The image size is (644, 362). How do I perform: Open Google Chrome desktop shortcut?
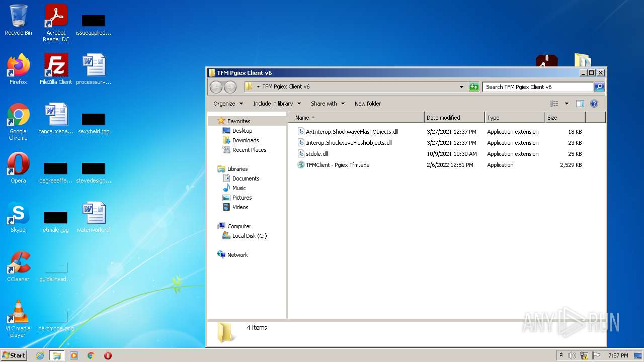tap(18, 122)
